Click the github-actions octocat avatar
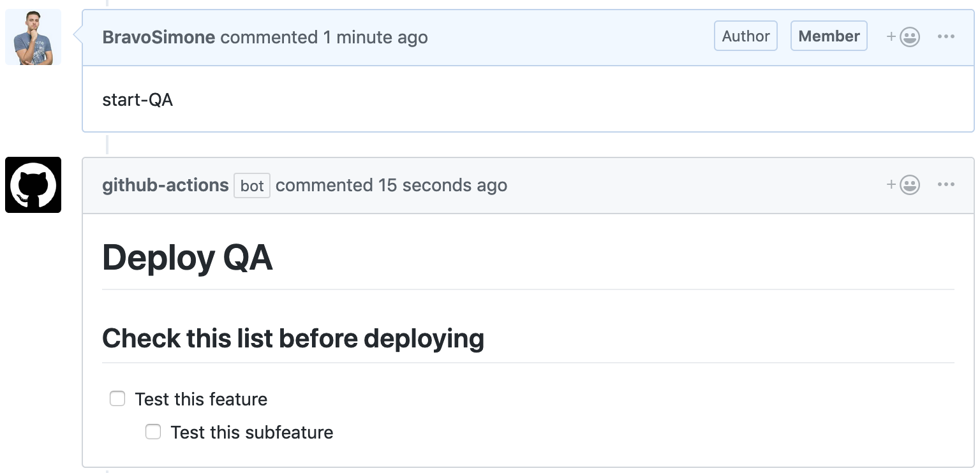This screenshot has width=980, height=473. point(33,185)
